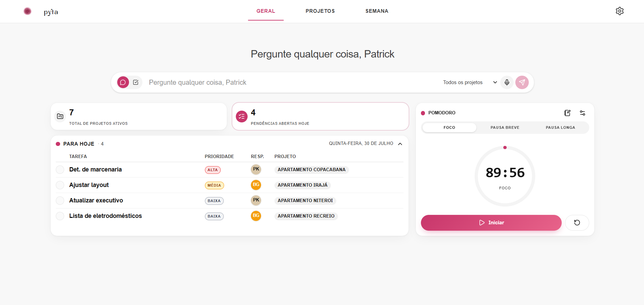The image size is (644, 305).
Task: Open the settings gear icon
Action: point(619,11)
